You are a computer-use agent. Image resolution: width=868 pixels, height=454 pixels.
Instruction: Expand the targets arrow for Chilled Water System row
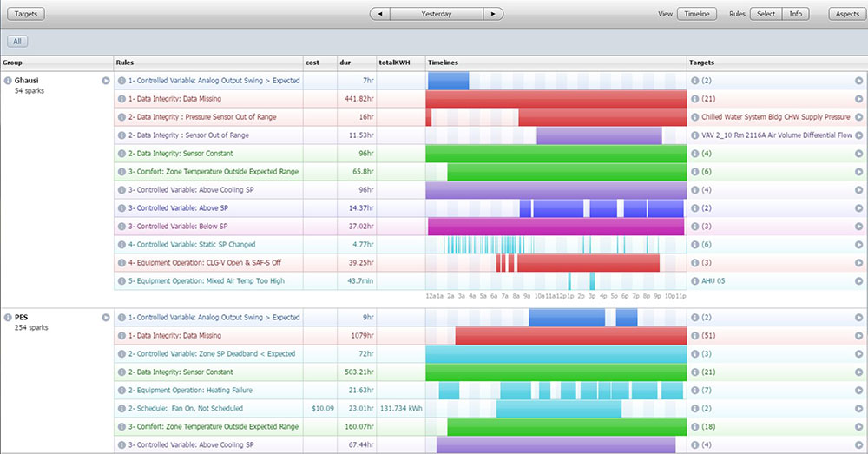858,117
